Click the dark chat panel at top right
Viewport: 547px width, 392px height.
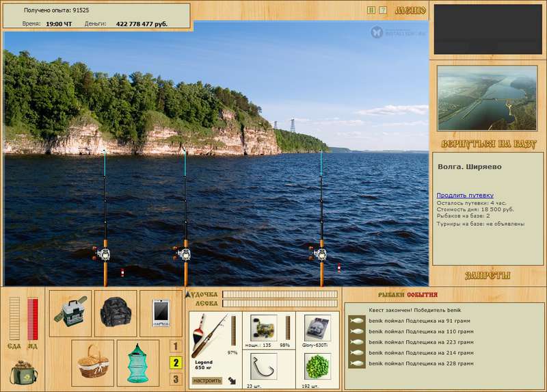coord(488,29)
